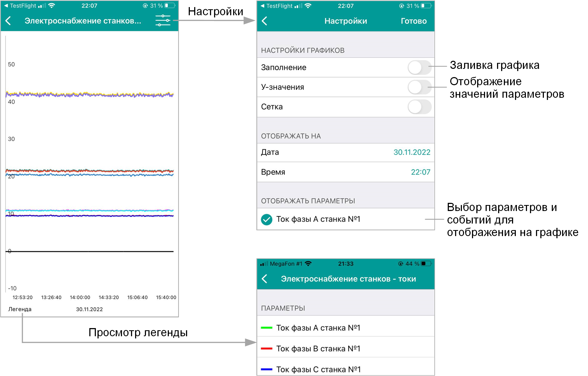Turn on Y-значения switch

(x=419, y=87)
